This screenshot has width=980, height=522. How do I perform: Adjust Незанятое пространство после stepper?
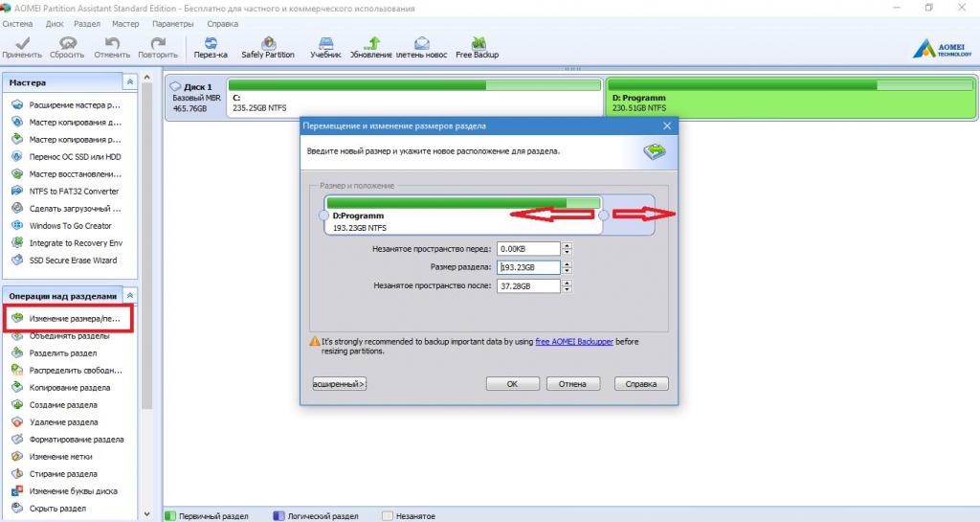point(567,286)
